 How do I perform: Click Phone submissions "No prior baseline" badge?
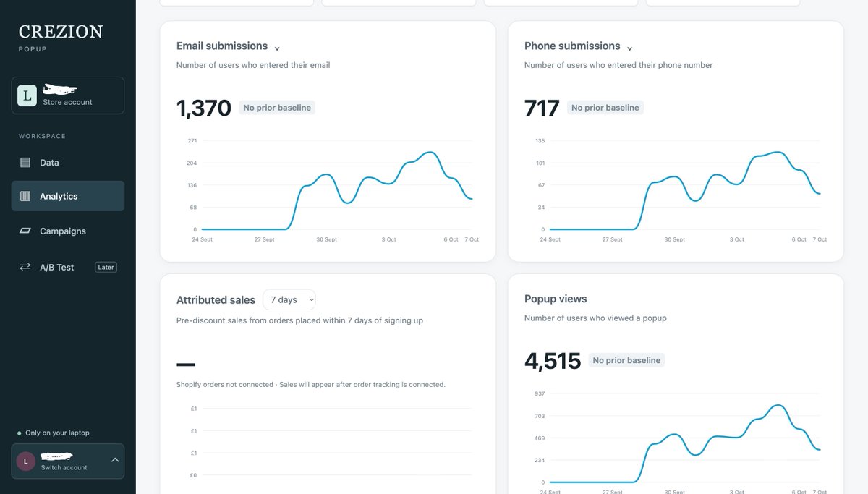[x=605, y=108]
